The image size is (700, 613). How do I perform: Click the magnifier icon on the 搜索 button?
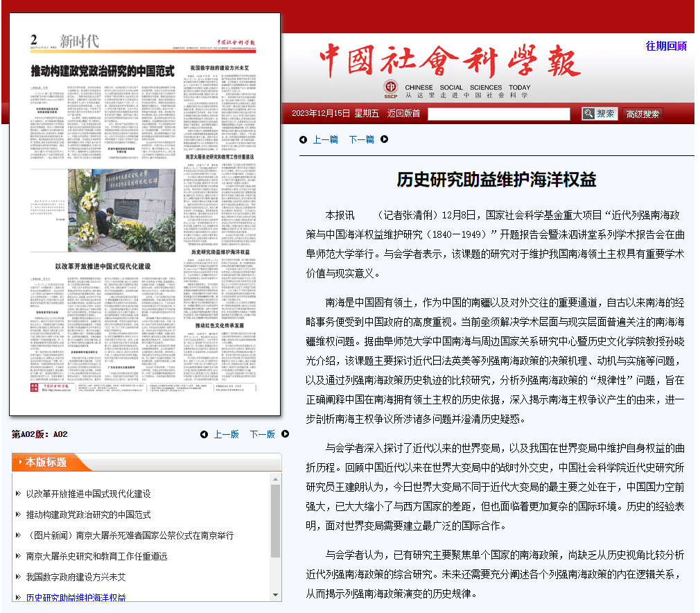point(588,114)
